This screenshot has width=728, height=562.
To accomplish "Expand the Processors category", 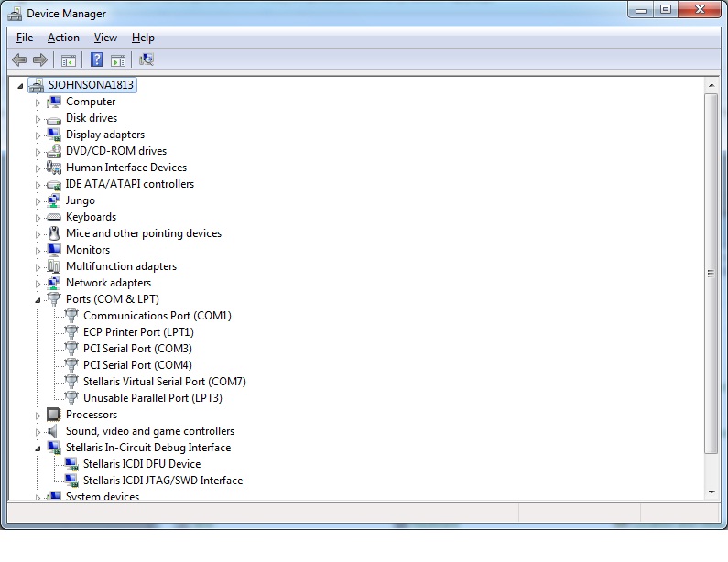I will pos(38,416).
